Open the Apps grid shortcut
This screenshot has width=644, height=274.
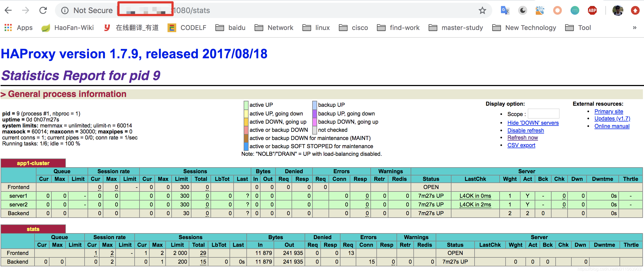tap(18, 28)
